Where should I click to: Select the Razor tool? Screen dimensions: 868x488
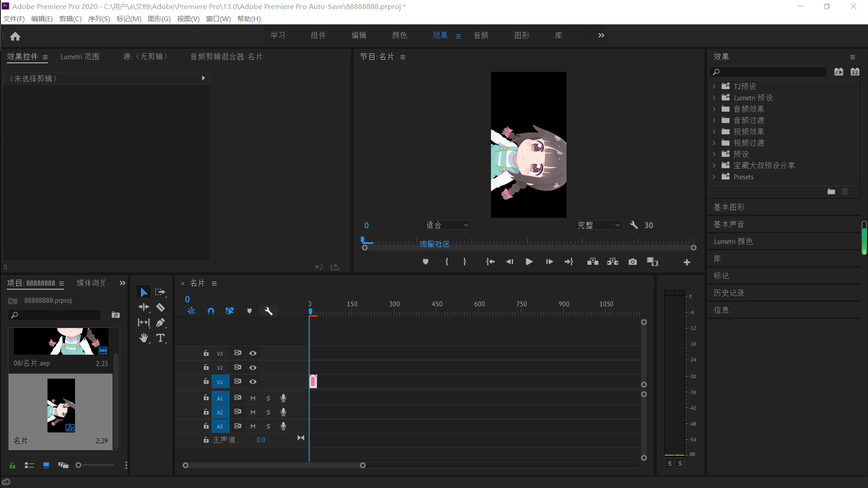[160, 307]
